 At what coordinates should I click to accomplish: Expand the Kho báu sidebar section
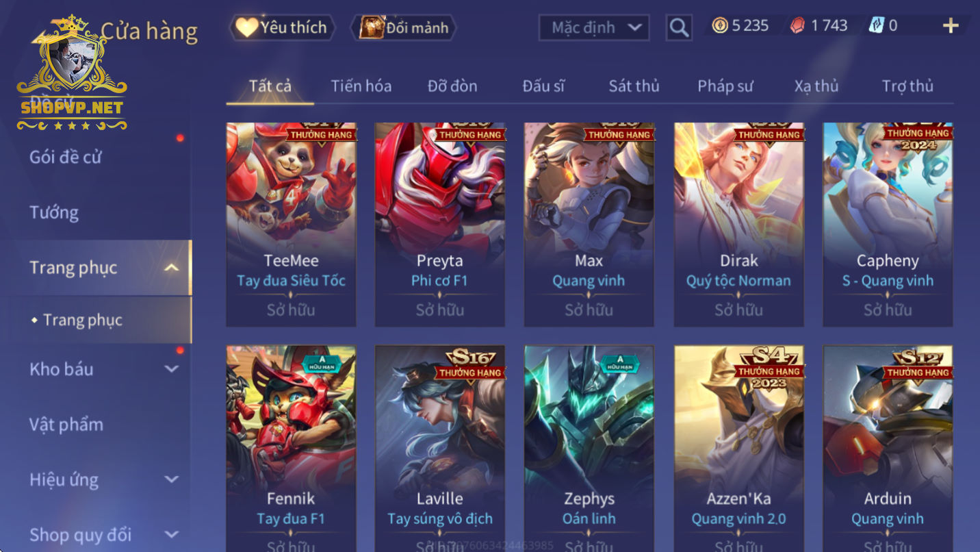coord(171,369)
